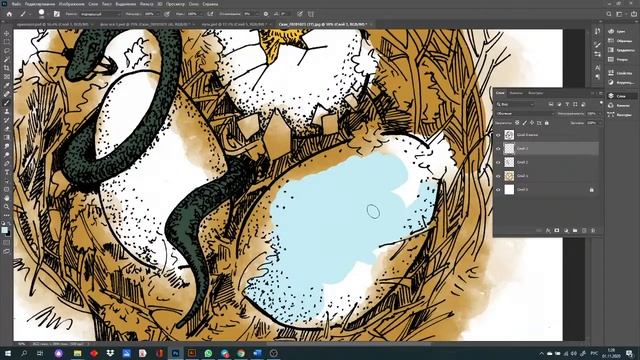Screen dimensions: 640x360
Task: Click the Windows Start button
Action: pos(7,353)
